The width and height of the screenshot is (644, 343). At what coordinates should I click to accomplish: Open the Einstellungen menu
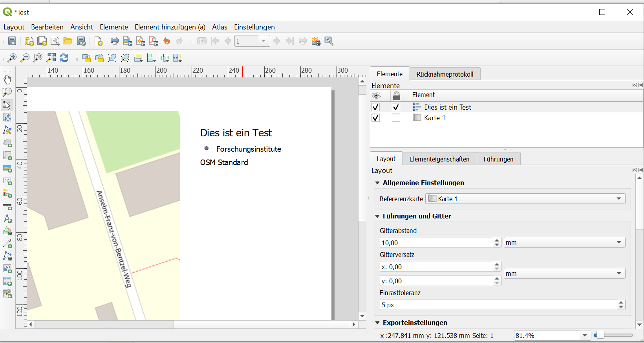(254, 27)
